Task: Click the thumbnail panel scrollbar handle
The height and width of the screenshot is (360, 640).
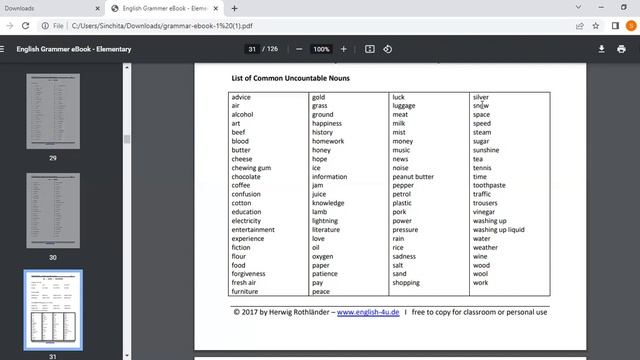Action: click(x=127, y=139)
